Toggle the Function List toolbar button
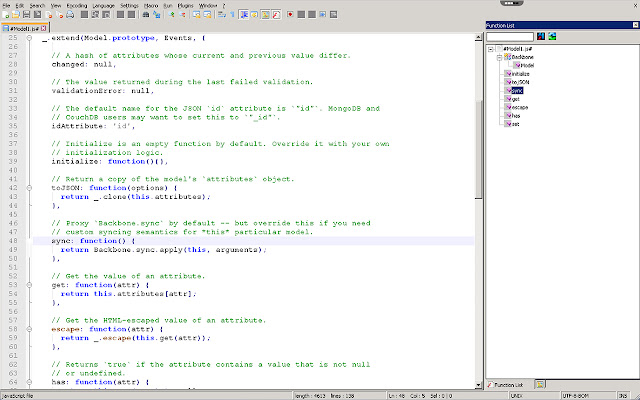The width and height of the screenshot is (640, 400). click(276, 15)
